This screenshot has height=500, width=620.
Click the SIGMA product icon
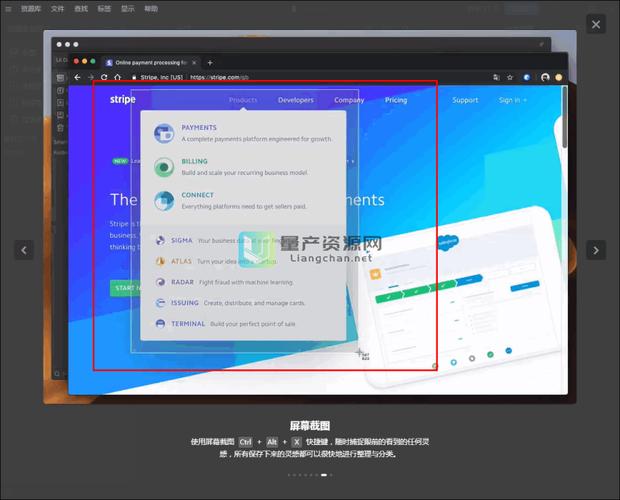[x=160, y=240]
